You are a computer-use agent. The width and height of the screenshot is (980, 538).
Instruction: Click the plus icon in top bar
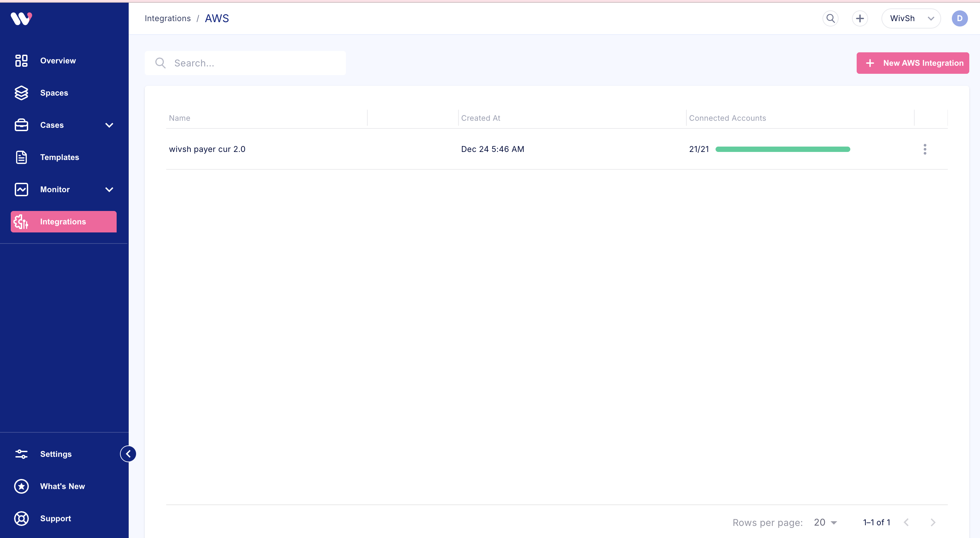click(860, 18)
